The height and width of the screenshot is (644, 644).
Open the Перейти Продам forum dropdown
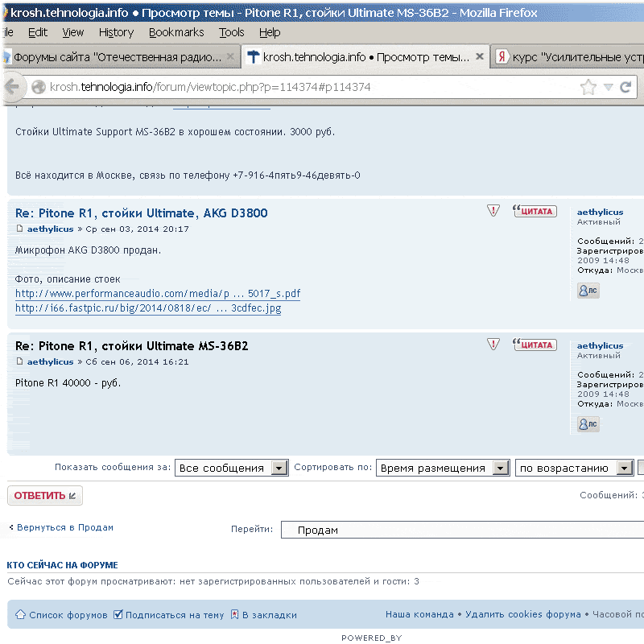tap(462, 530)
